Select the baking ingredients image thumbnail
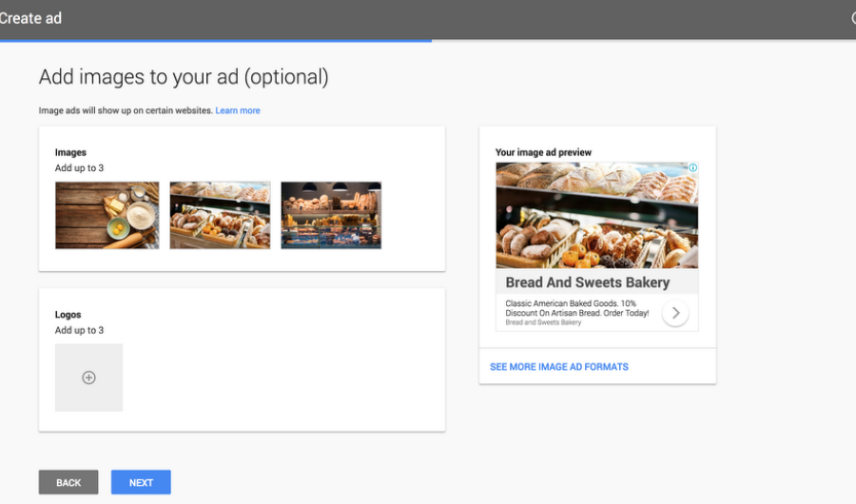This screenshot has height=504, width=856. coord(107,215)
